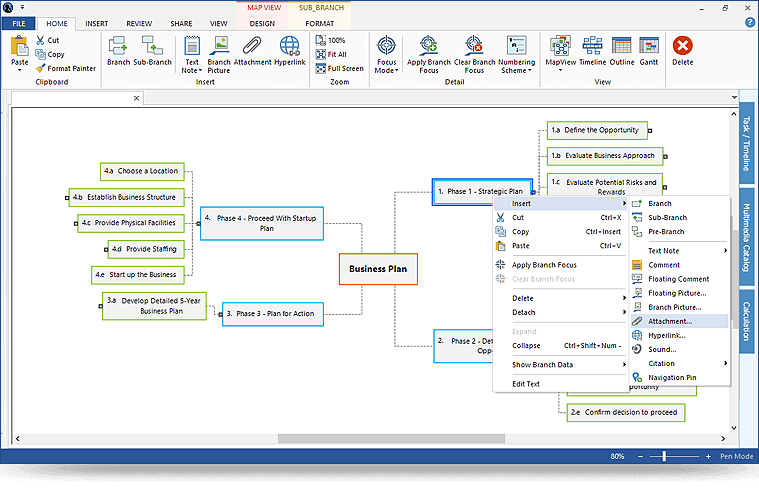Switch to MapView
Viewport: 759px width, 492px height.
click(561, 50)
